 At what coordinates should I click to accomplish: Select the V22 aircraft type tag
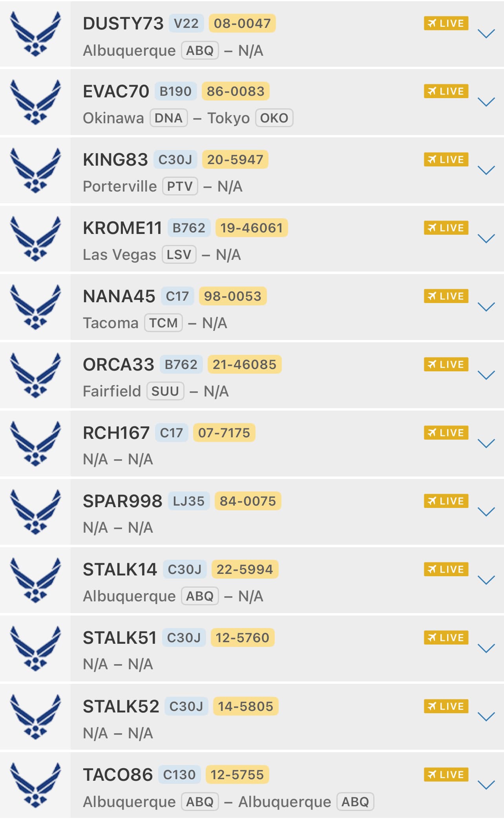click(186, 23)
